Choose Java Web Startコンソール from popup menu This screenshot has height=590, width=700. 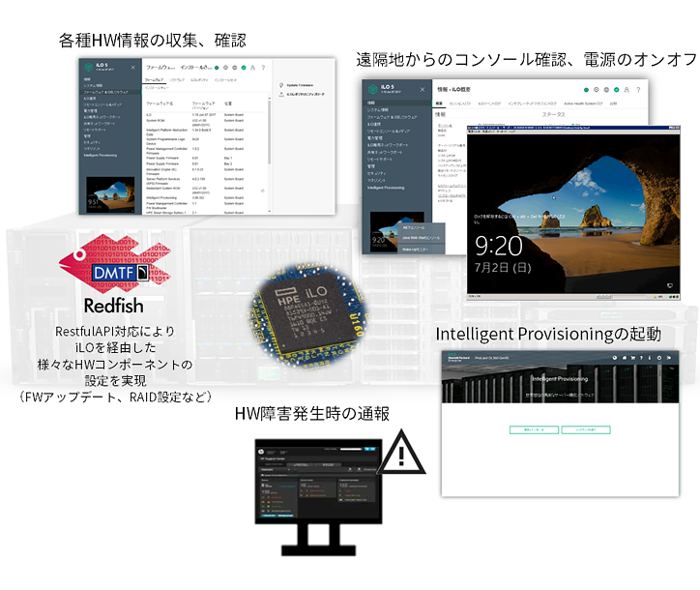[421, 238]
